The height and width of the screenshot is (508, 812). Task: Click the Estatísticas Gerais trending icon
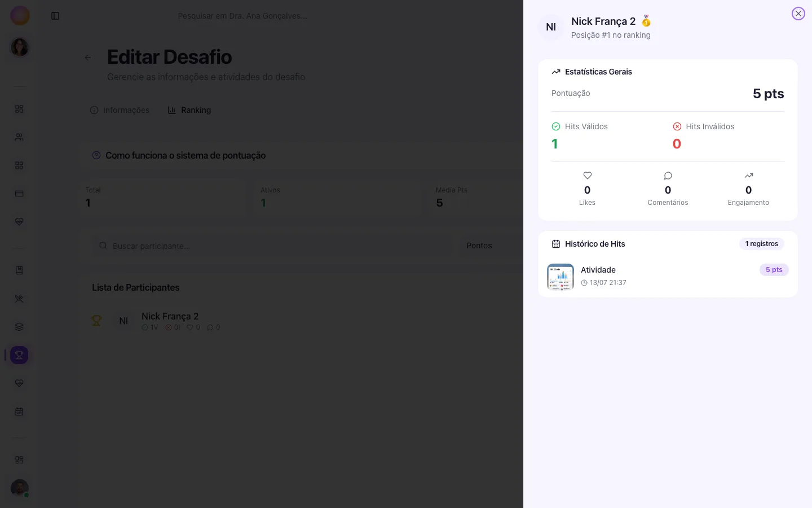pyautogui.click(x=556, y=72)
